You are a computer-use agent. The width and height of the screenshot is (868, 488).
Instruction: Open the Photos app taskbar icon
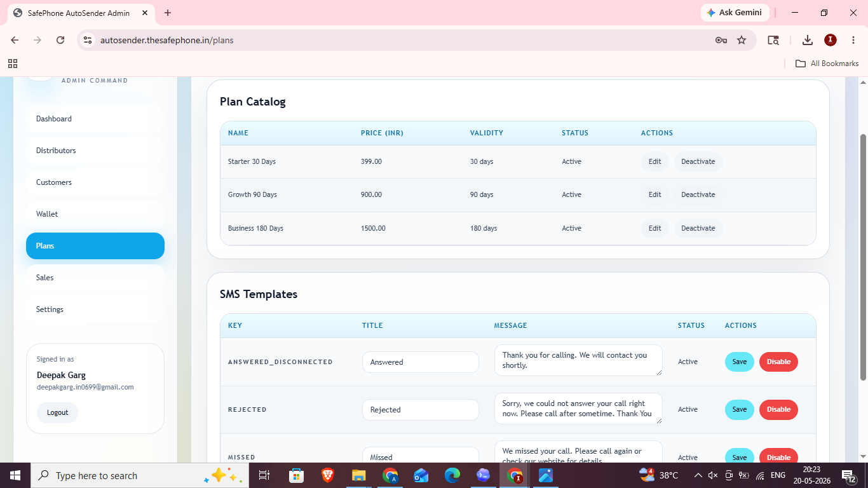546,475
